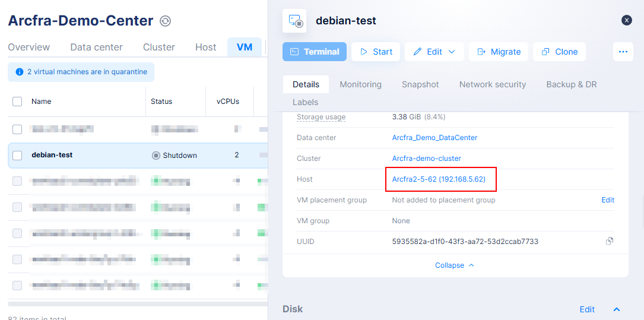Edit the VM placement group
644x320 pixels.
pos(607,200)
